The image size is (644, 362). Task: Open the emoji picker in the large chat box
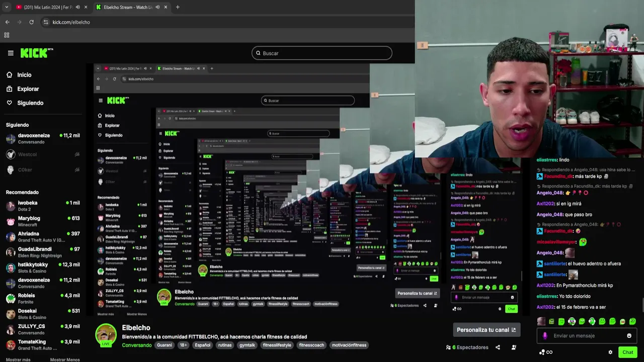[x=629, y=336]
